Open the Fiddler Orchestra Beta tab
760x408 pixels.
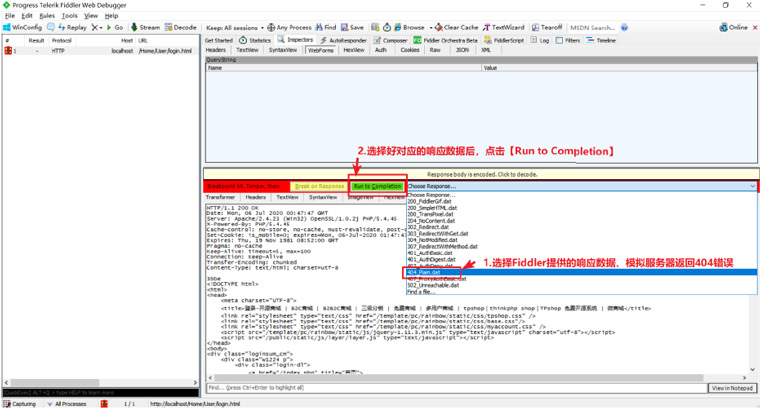[x=445, y=40]
